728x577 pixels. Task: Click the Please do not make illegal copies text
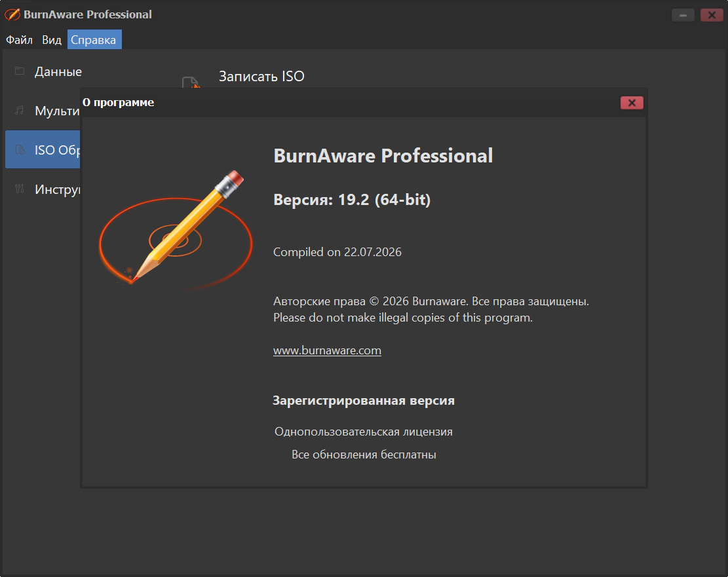403,318
